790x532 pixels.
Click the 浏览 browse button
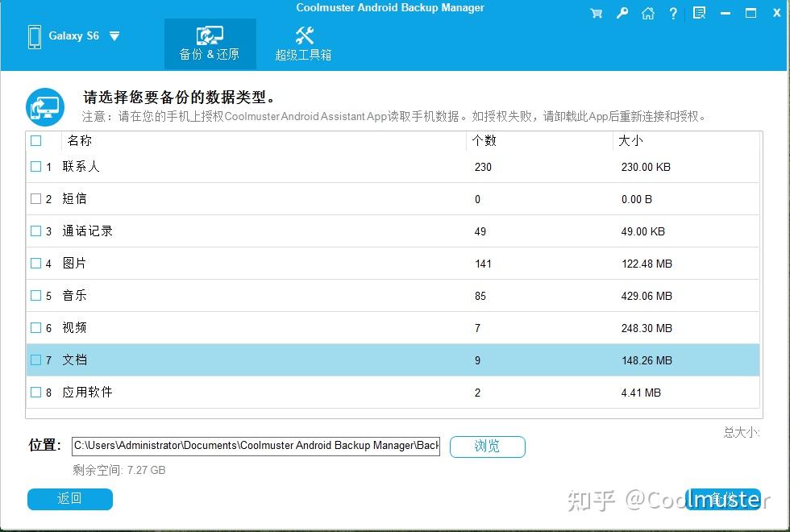[x=487, y=447]
